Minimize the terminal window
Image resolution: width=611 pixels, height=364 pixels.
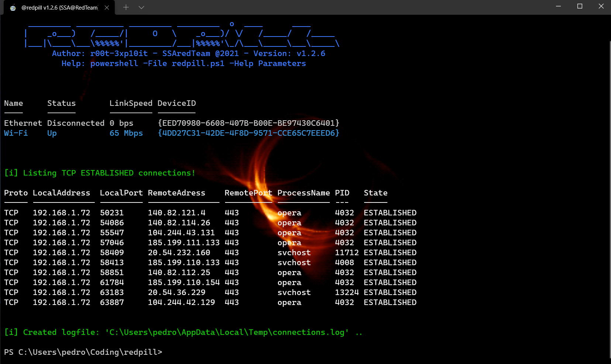pos(558,6)
